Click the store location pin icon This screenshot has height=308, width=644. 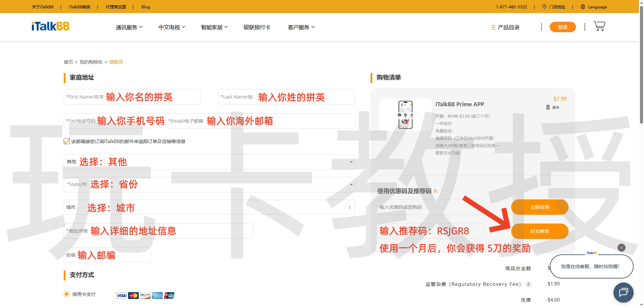click(544, 7)
